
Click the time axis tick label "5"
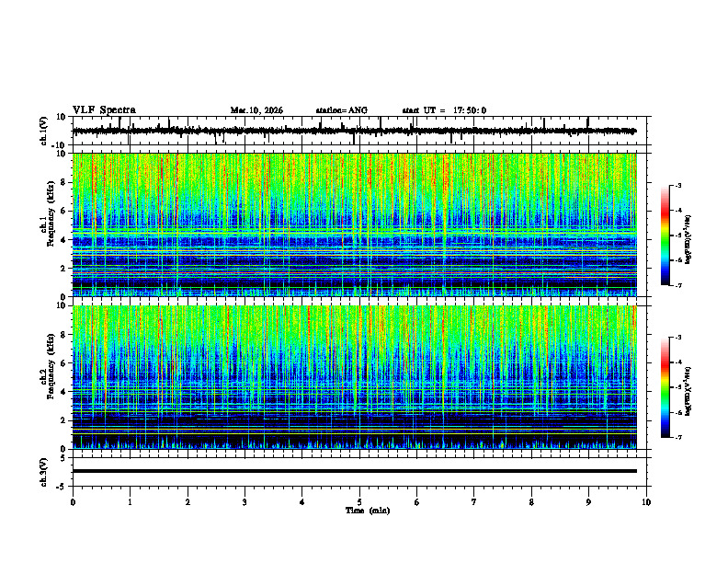tap(359, 502)
